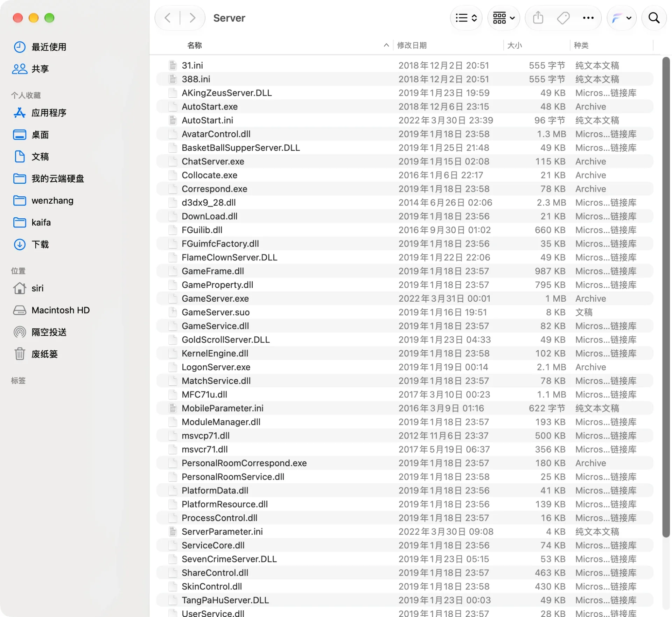Select Macintosh HD in sidebar
This screenshot has width=672, height=617.
pos(51,310)
